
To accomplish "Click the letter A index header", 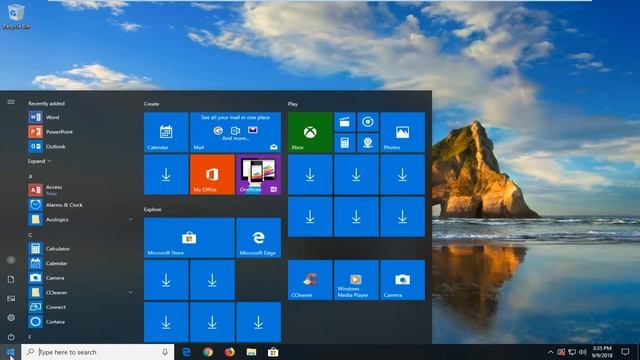I will (x=30, y=176).
